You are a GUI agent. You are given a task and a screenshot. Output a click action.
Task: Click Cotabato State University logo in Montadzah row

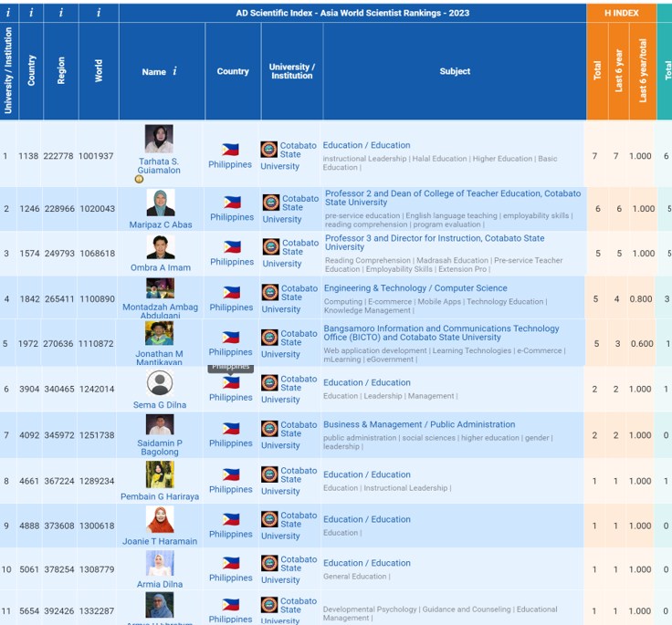(270, 293)
